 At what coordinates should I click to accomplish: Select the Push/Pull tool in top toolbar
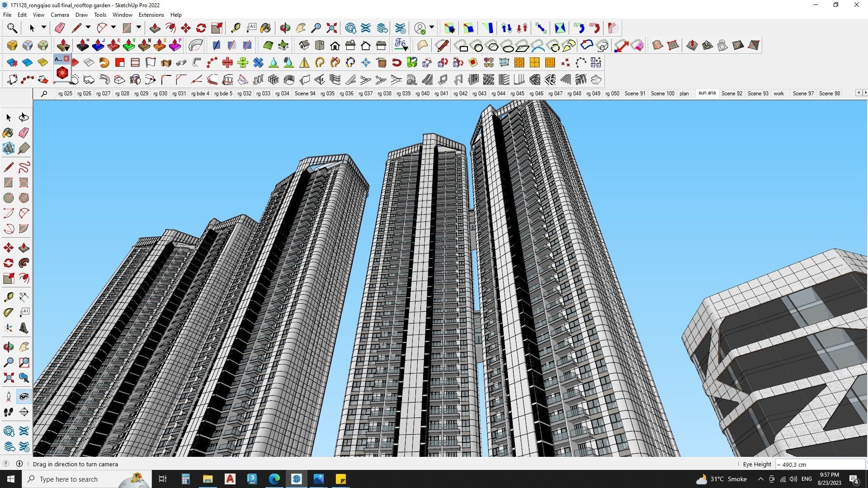coord(155,28)
